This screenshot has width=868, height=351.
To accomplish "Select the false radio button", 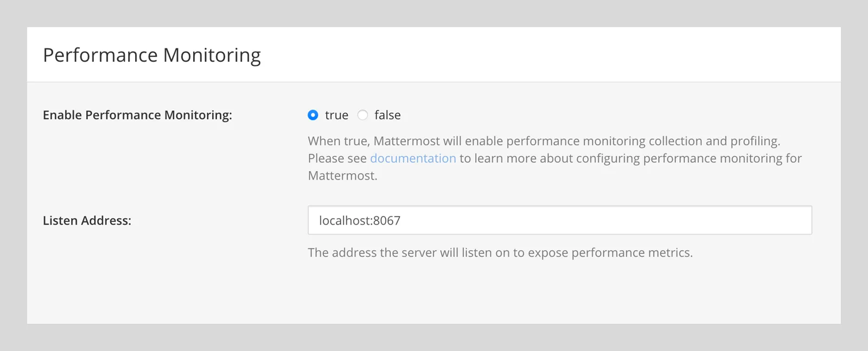I will click(363, 115).
